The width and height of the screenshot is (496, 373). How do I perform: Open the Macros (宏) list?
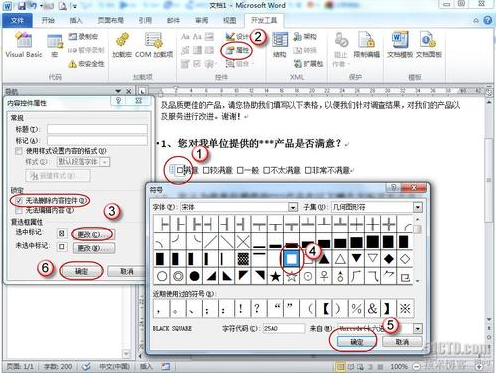click(x=55, y=46)
